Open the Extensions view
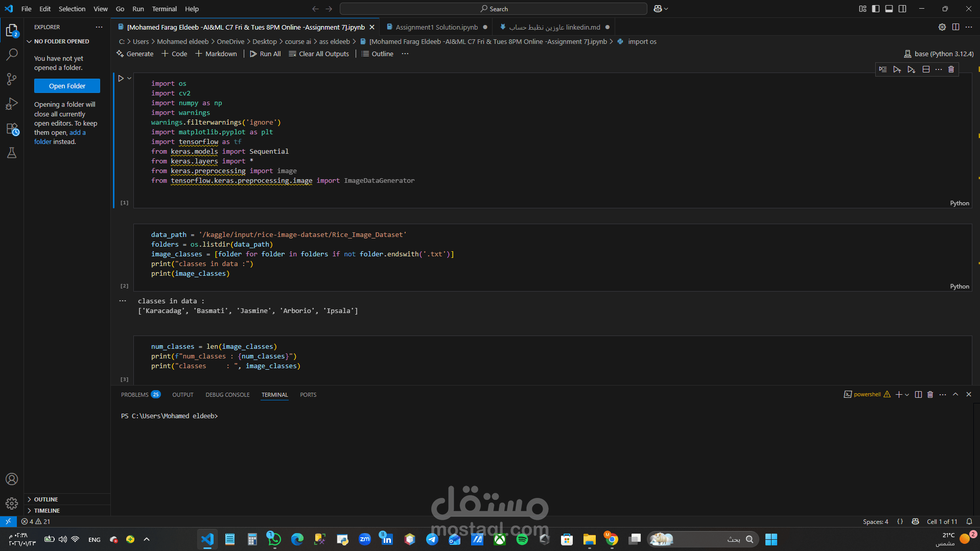 12,129
